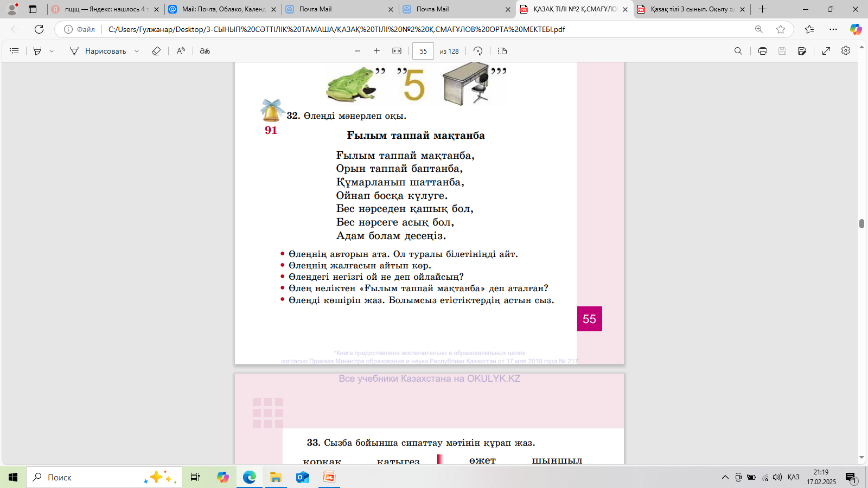Zoom in with the plus button
Image resolution: width=868 pixels, height=488 pixels.
click(377, 51)
